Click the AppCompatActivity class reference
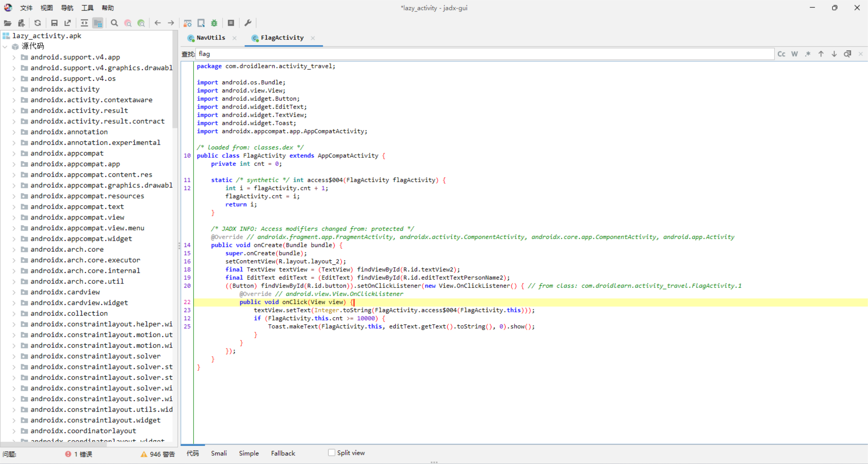 click(x=348, y=156)
